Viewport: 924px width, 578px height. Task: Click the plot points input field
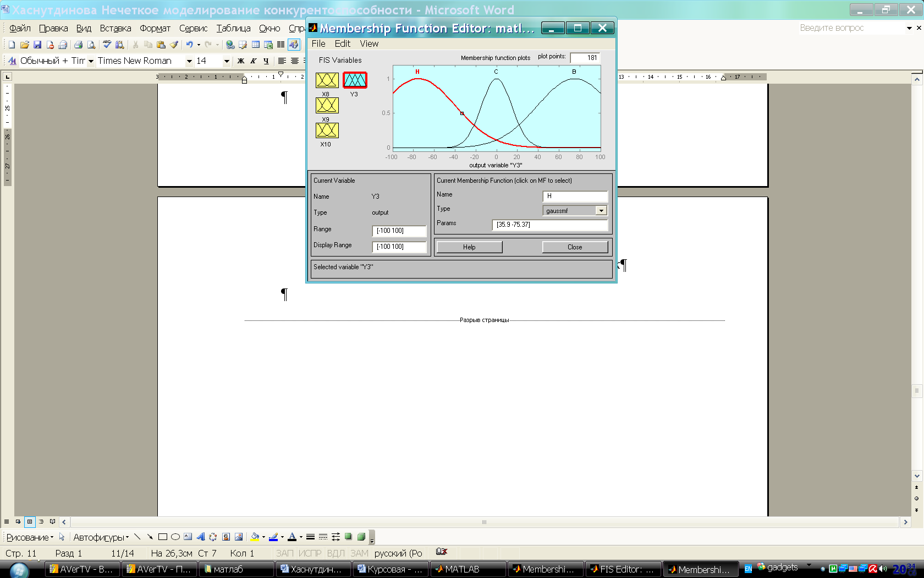(x=585, y=58)
